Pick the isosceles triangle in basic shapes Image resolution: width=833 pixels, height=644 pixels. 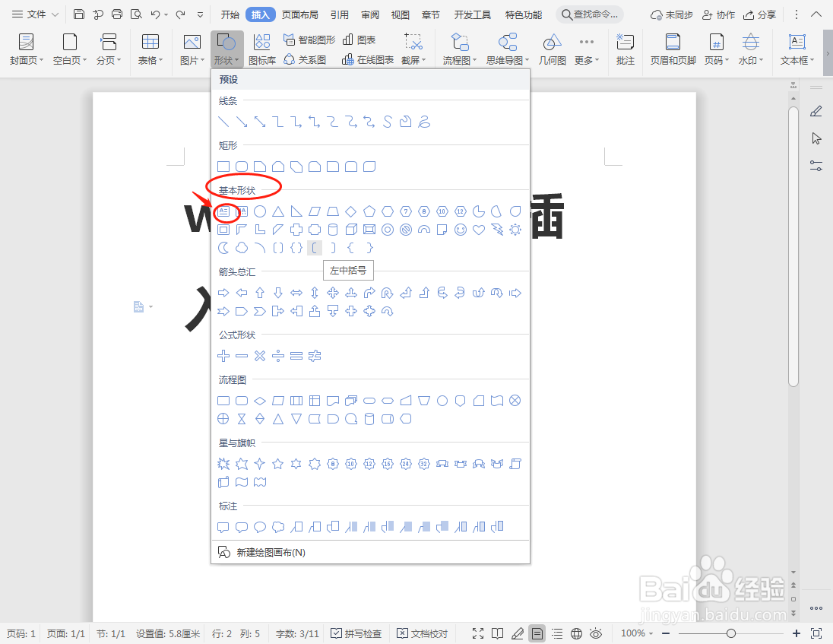tap(278, 211)
